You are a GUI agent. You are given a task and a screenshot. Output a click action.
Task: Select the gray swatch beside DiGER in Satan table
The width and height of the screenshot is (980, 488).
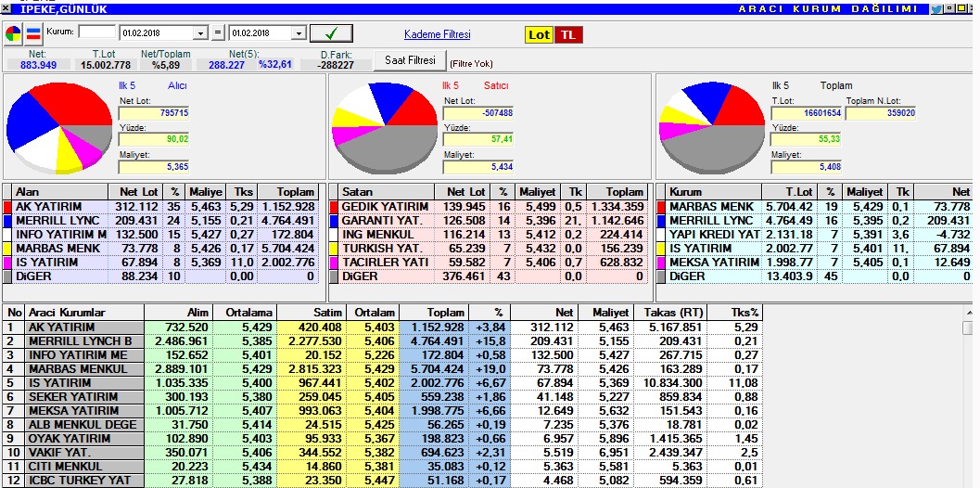[334, 276]
